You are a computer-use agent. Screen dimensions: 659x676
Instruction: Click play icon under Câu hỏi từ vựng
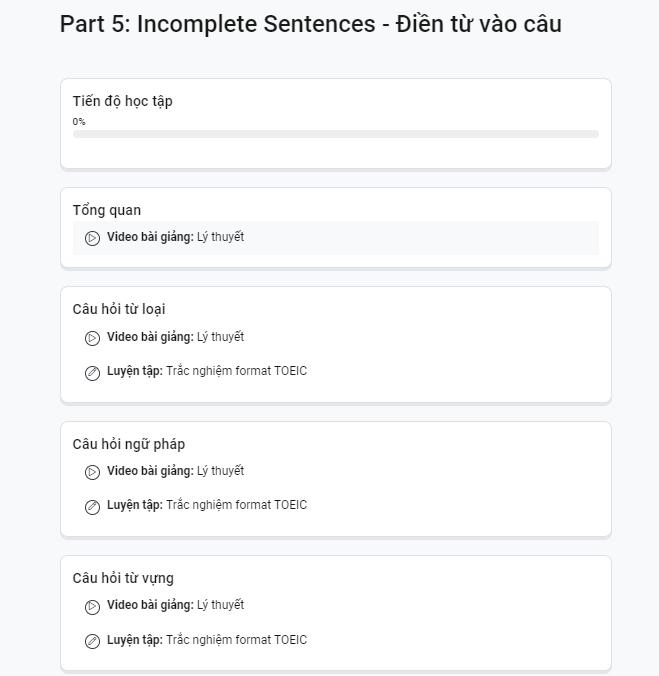92,607
